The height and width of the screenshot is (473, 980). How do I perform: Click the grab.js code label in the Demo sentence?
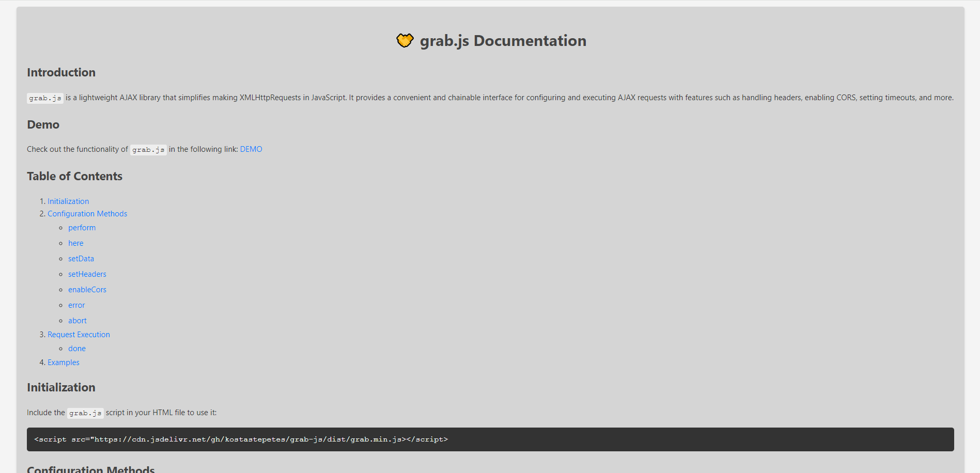coord(148,150)
